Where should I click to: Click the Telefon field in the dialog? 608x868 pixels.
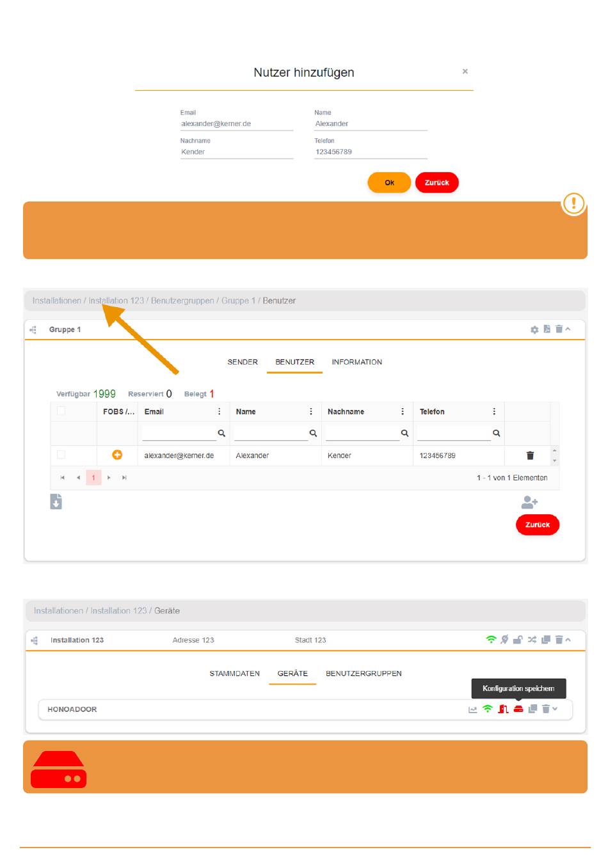pyautogui.click(x=371, y=152)
